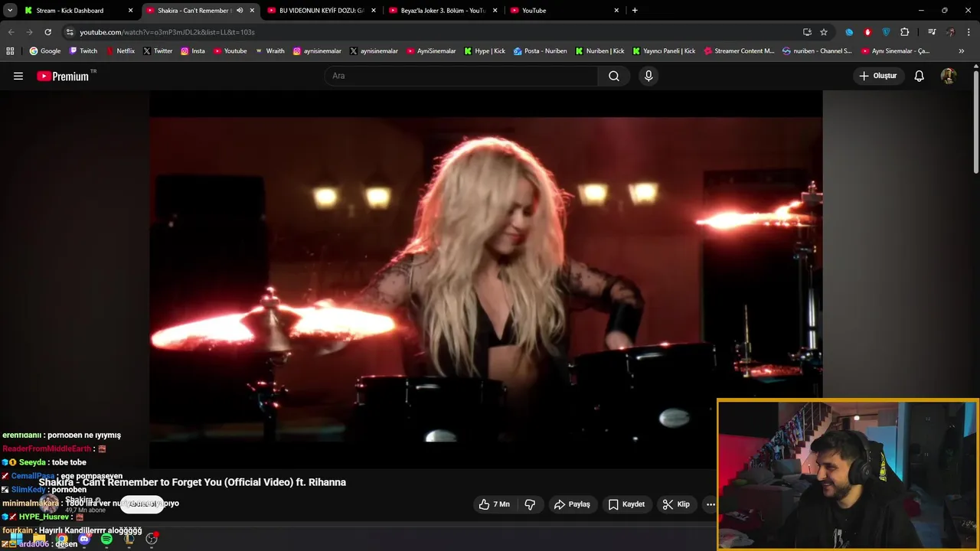Open the more actions three-dot menu under the video
This screenshot has width=980, height=551.
(x=710, y=504)
